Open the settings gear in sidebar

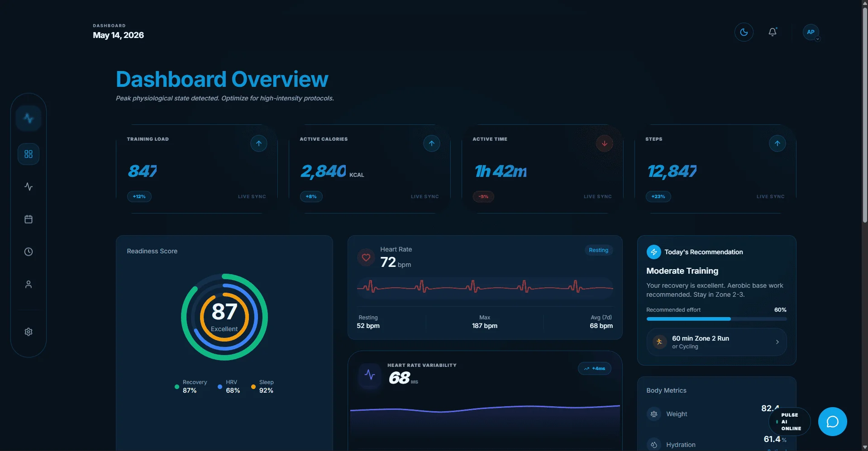pyautogui.click(x=29, y=332)
